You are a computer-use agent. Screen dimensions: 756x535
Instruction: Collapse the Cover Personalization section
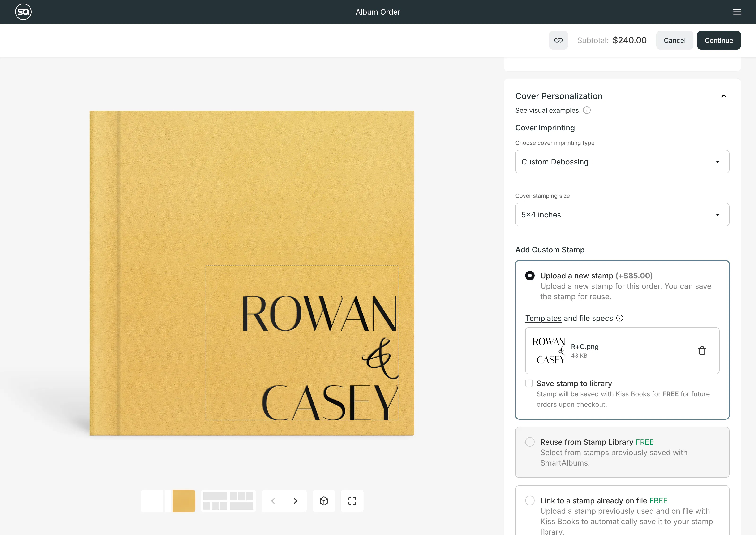pyautogui.click(x=724, y=96)
